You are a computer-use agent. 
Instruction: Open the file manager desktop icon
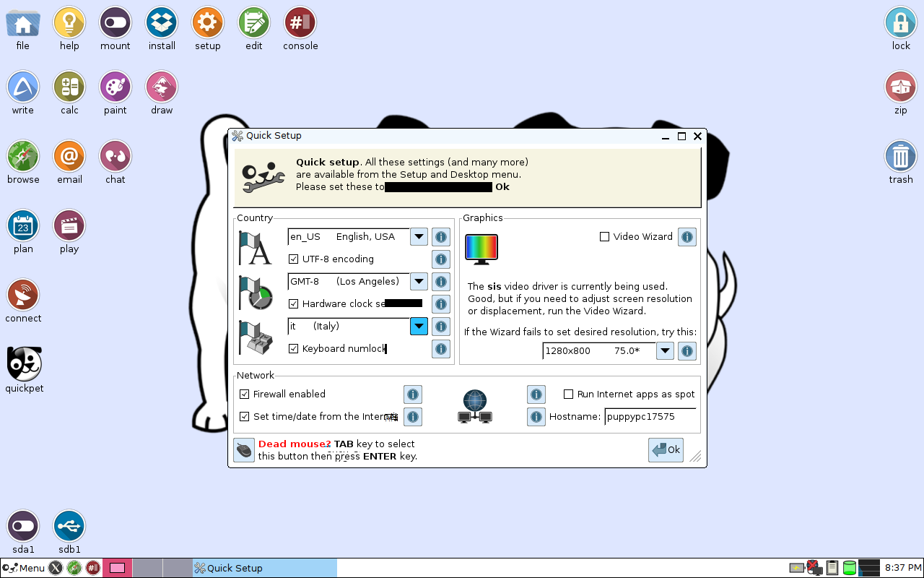[23, 23]
